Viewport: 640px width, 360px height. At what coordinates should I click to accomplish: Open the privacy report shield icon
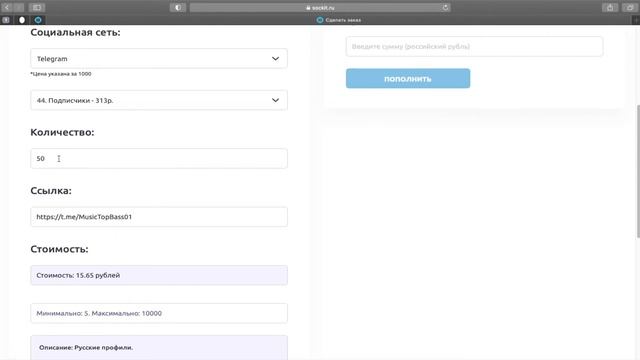pos(178,7)
